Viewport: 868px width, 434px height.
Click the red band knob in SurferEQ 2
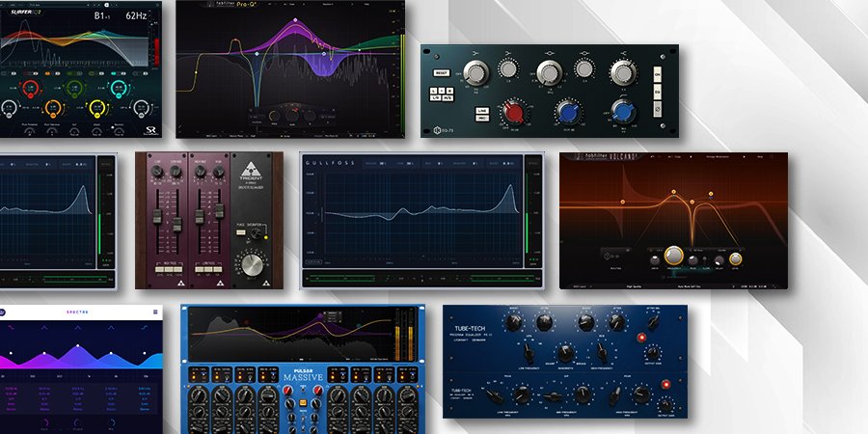31,88
